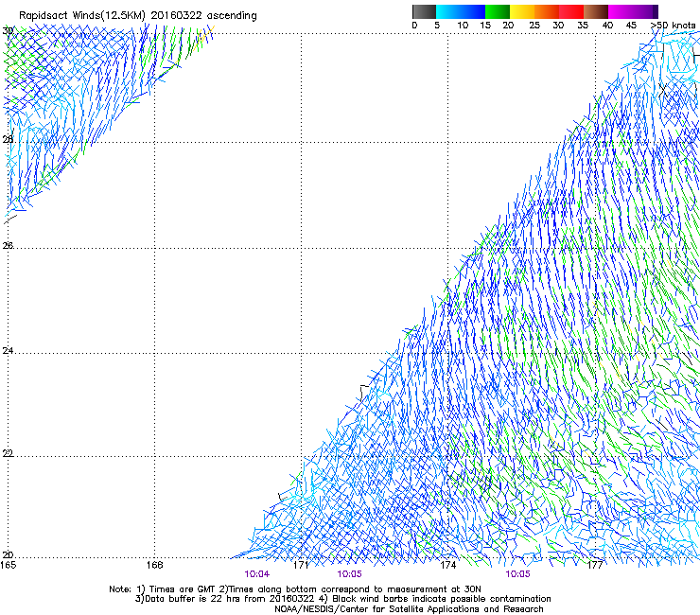Viewport: 700px width, 615px height.
Task: Click the green 15-20 knots legend segment
Action: 498,11
